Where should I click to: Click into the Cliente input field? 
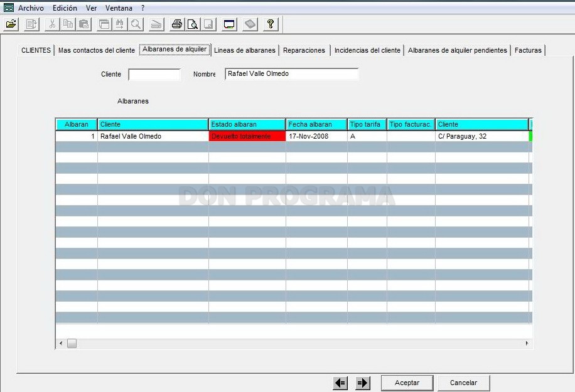click(154, 75)
